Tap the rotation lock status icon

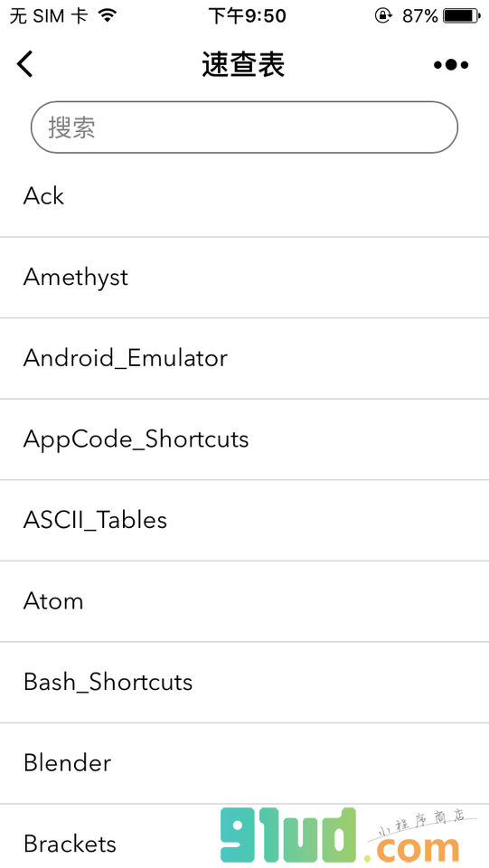382,16
